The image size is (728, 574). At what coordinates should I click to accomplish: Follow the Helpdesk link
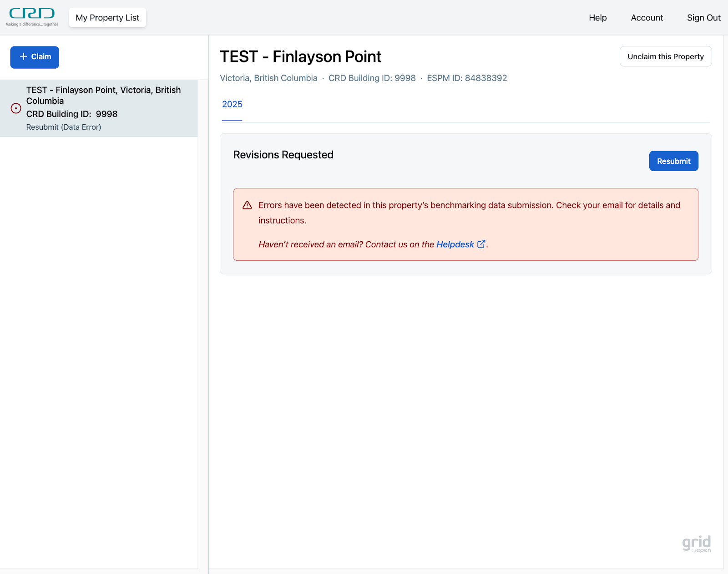(x=455, y=244)
